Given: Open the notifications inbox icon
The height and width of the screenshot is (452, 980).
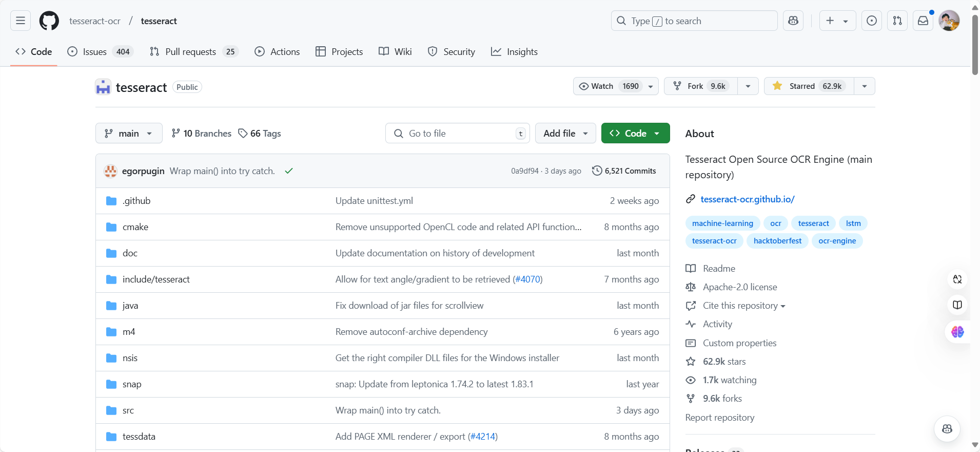Looking at the screenshot, I should point(923,21).
